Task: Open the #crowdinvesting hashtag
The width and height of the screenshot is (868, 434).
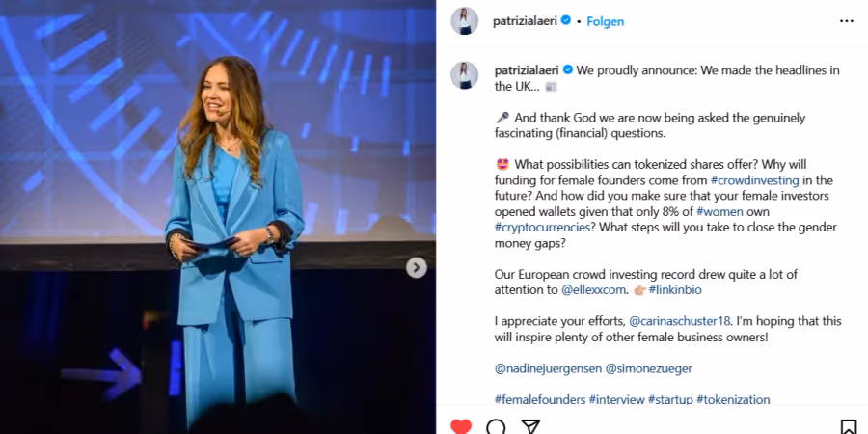Action: (x=754, y=180)
